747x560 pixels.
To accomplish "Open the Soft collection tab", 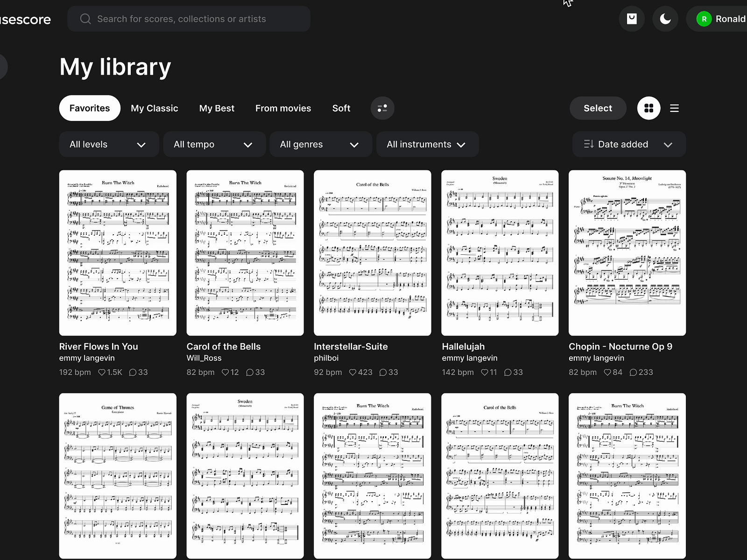I will pyautogui.click(x=341, y=108).
